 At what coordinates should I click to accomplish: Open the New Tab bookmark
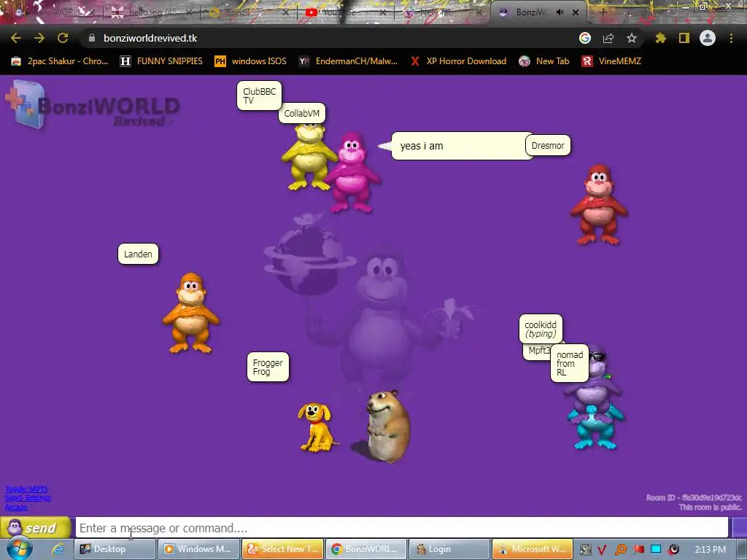pyautogui.click(x=544, y=61)
